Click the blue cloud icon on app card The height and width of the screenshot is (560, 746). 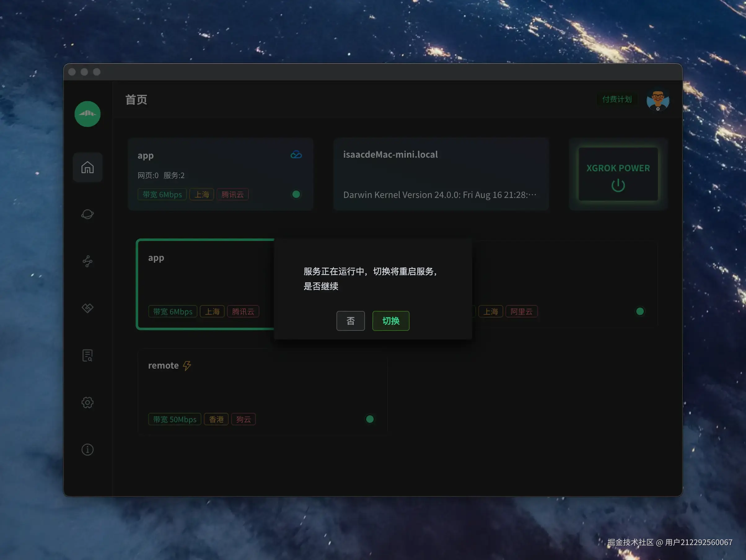point(296,155)
